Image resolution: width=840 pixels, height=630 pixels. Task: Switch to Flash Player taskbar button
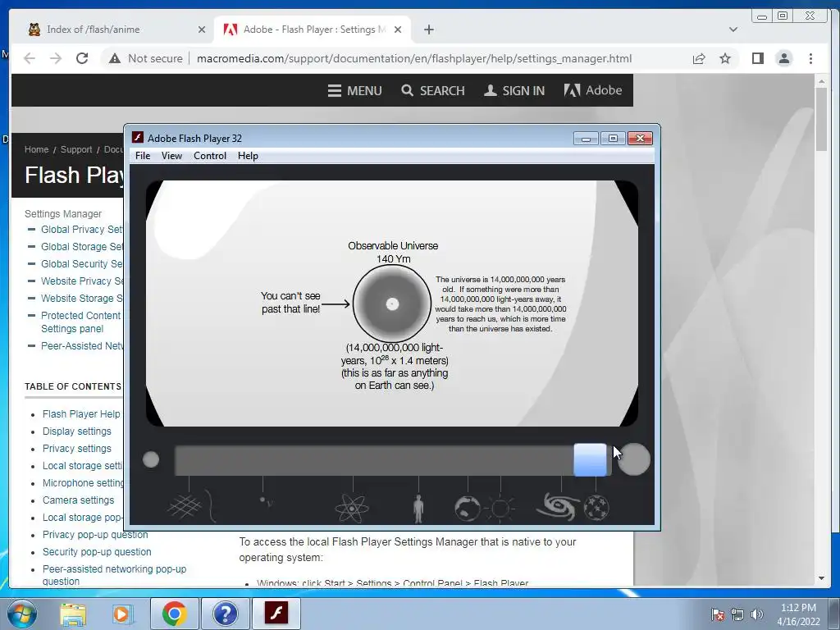tap(276, 613)
